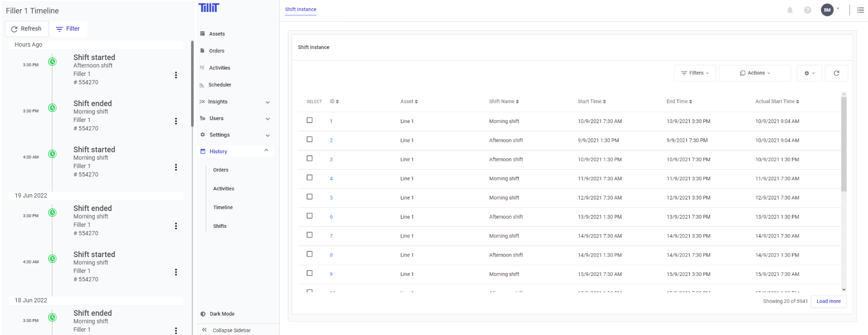Tick the checkbox for row ID 4

310,177
